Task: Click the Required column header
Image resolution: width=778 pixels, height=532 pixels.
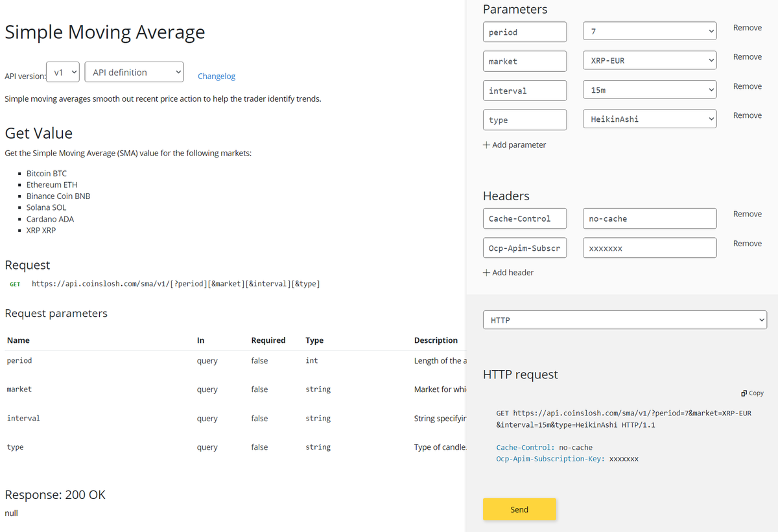Action: (268, 340)
